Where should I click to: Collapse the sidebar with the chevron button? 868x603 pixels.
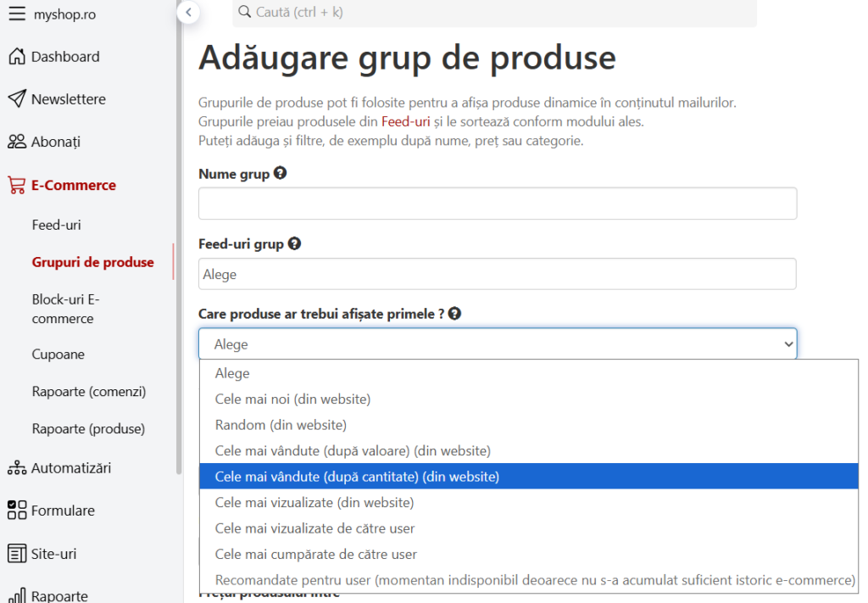[188, 13]
